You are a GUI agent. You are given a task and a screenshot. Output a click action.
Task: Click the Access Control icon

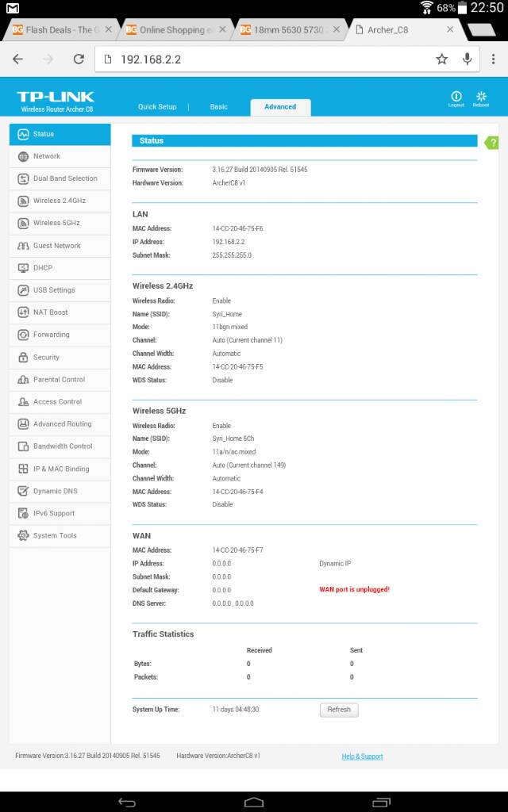tap(23, 402)
